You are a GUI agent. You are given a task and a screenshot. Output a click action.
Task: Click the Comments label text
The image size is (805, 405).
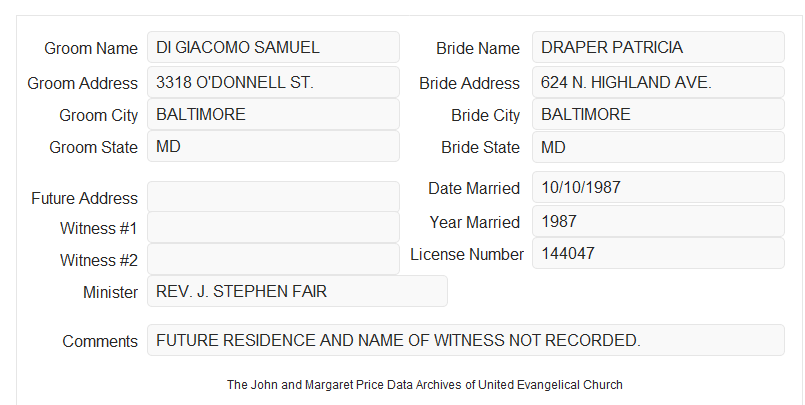[x=100, y=341]
